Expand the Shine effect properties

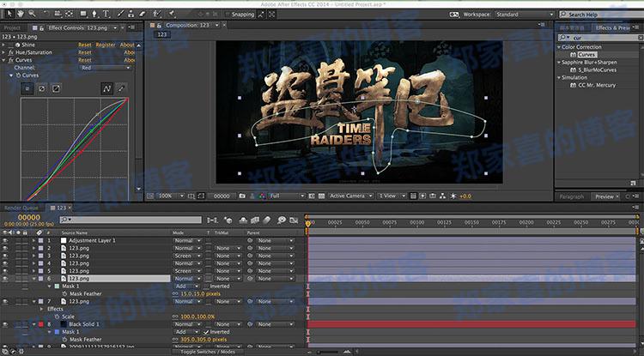3,45
